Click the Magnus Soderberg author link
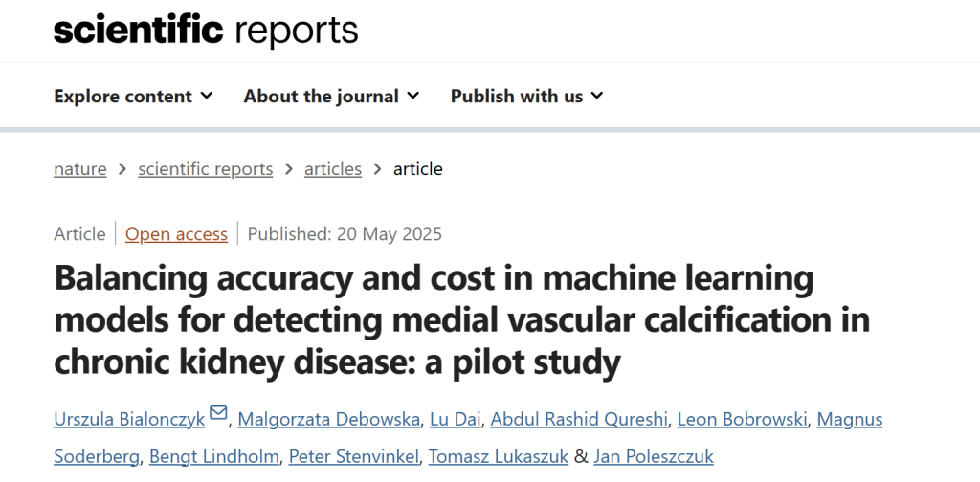Viewport: 980px width, 482px height. point(850,420)
